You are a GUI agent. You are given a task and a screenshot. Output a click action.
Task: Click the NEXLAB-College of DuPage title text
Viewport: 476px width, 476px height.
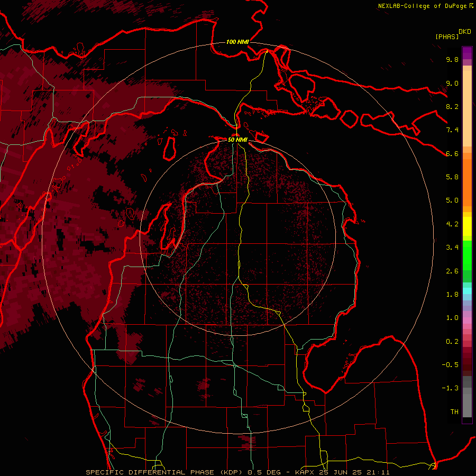(x=422, y=6)
